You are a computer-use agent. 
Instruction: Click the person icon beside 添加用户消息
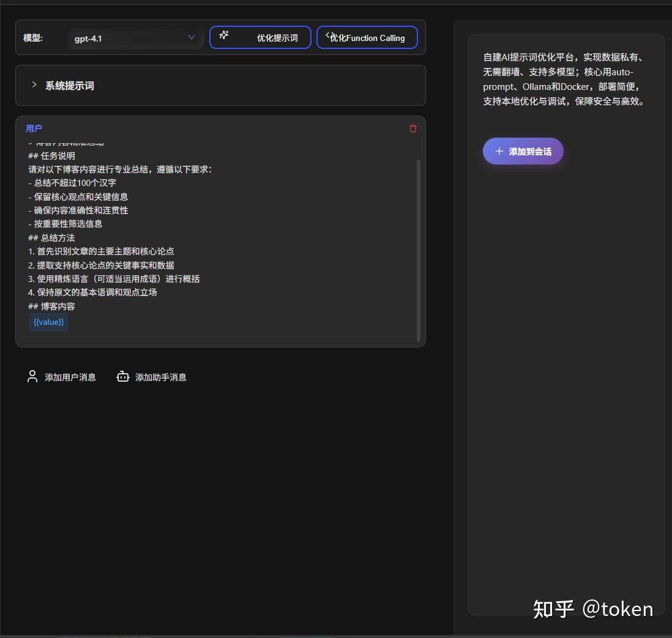click(32, 376)
